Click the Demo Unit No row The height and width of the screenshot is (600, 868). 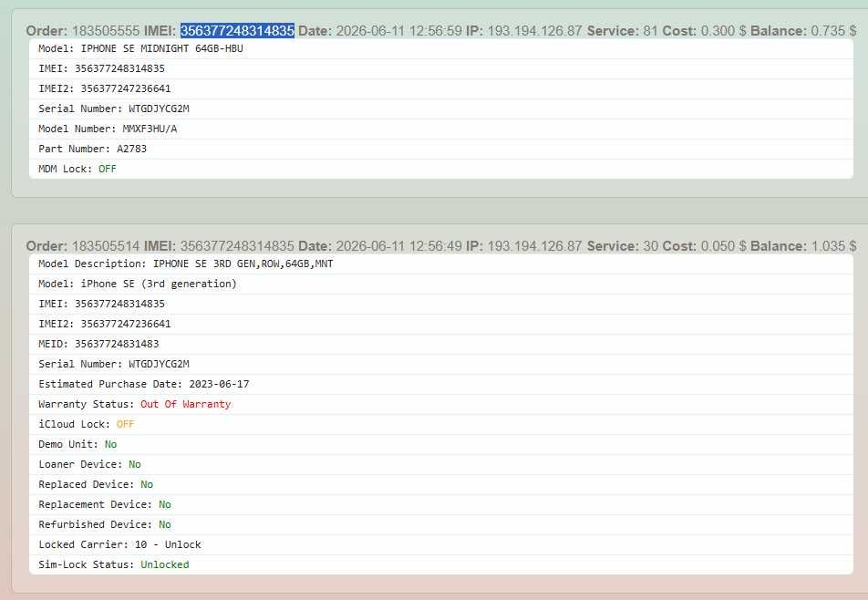pos(440,444)
